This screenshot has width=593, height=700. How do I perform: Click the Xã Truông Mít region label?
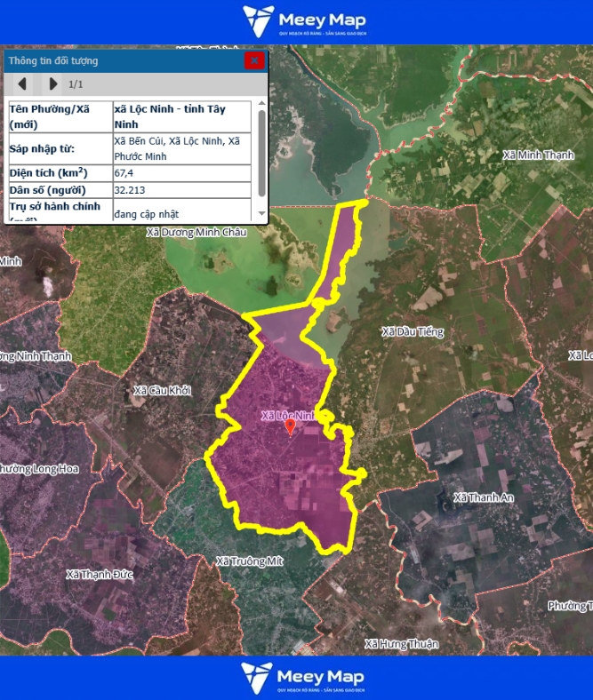[x=248, y=561]
